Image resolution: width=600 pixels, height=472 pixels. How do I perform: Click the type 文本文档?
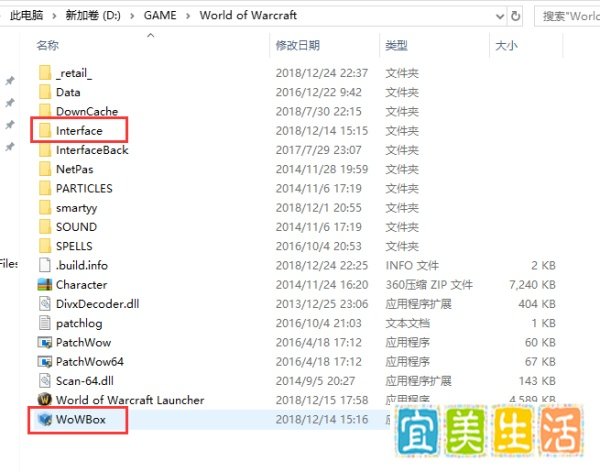pyautogui.click(x=408, y=323)
